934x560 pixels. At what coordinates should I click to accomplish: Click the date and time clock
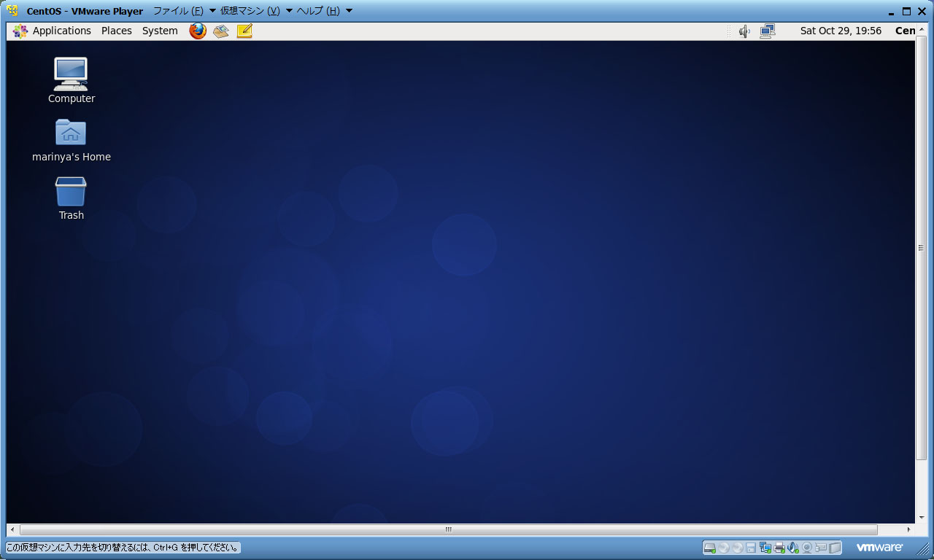pos(841,31)
